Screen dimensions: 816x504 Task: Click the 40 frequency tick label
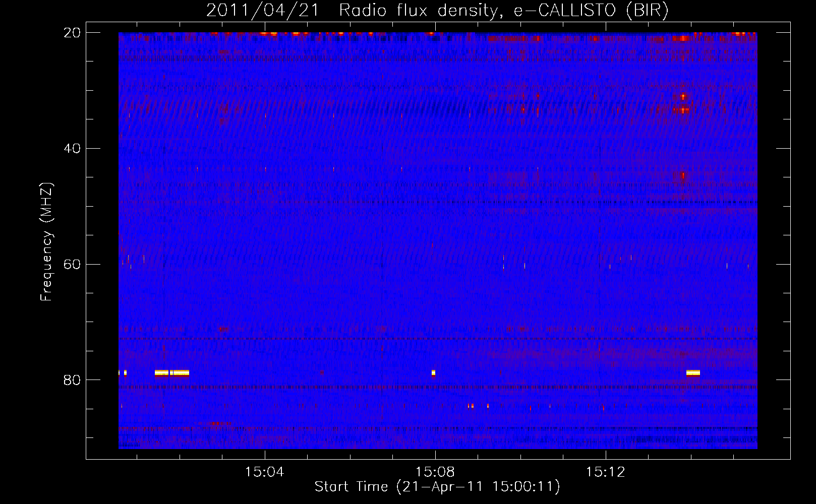coord(72,148)
